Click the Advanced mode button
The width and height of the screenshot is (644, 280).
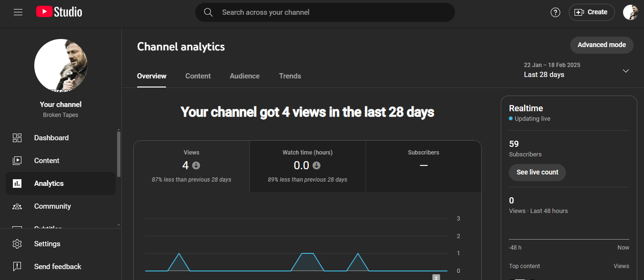602,45
